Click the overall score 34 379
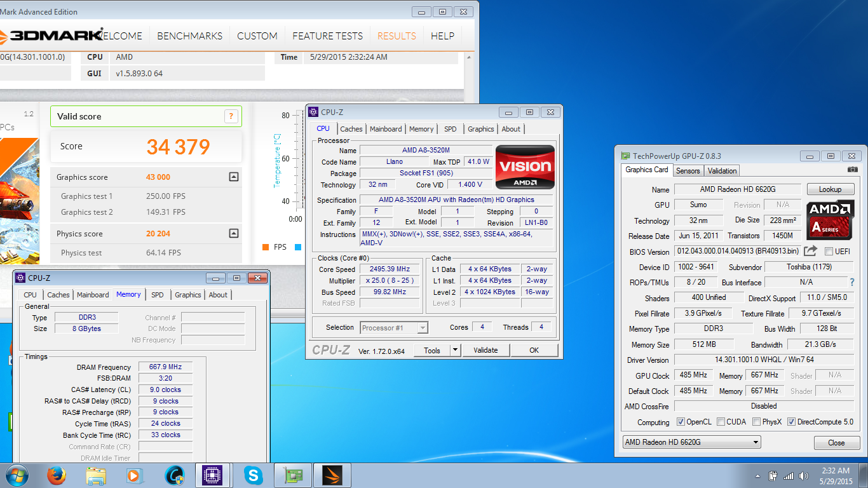The height and width of the screenshot is (488, 868). click(x=178, y=147)
